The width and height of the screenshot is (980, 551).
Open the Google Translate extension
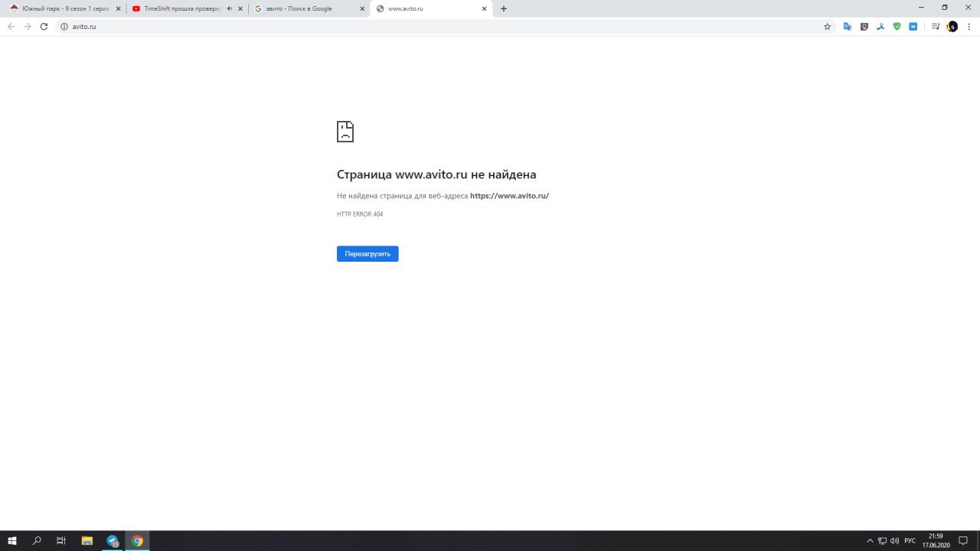pyautogui.click(x=848, y=26)
